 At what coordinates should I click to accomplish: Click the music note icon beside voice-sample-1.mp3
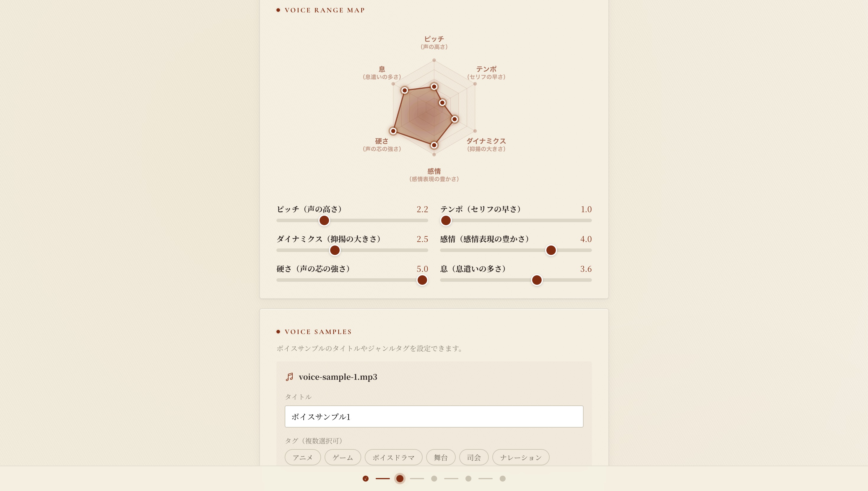pos(289,377)
